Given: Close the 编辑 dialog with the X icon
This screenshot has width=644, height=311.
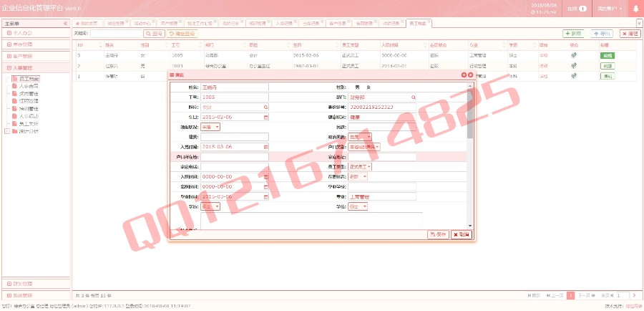Looking at the screenshot, I should click(x=470, y=75).
